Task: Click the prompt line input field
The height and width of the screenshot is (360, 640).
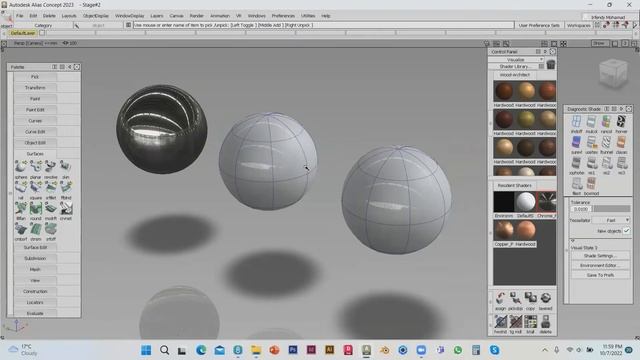Action: coord(323,25)
